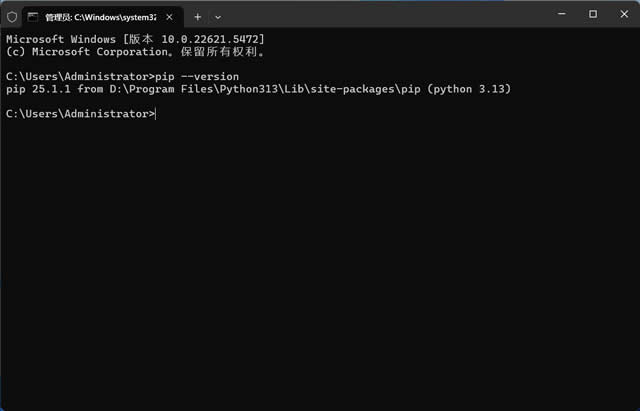Expand the new tab profile dropdown

pos(218,17)
